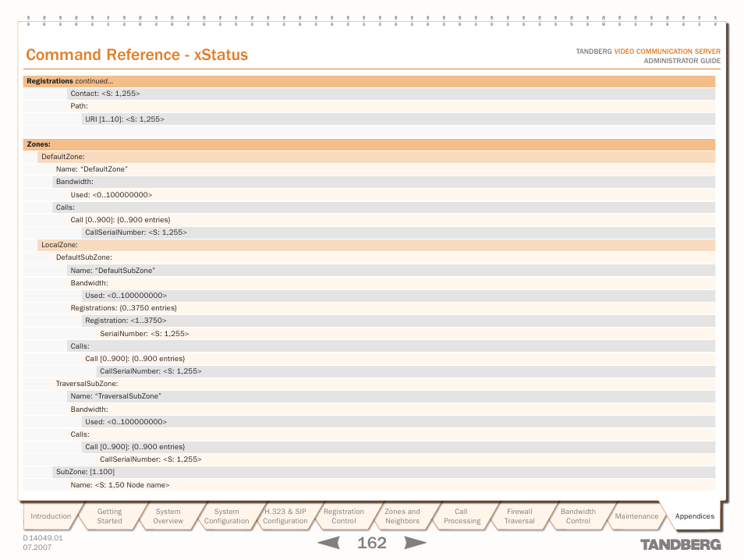Click 'URI [1..10]: <S: 1,255>' row
Viewport: 744px width, 560px height.
pos(399,119)
